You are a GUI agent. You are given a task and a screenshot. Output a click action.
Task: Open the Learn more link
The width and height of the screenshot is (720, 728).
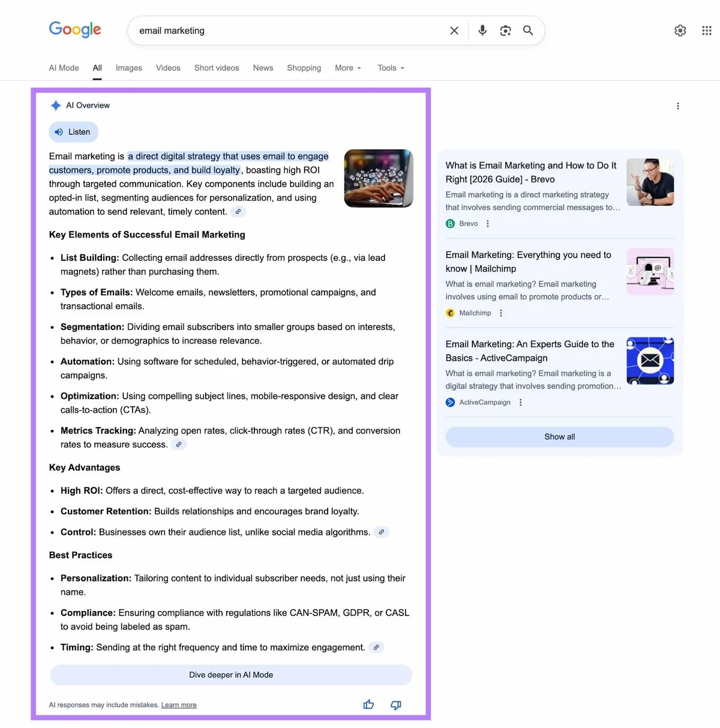179,705
